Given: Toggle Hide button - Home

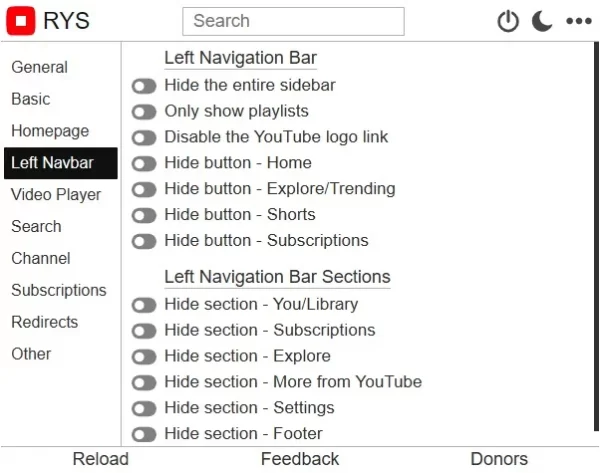Looking at the screenshot, I should click(144, 164).
